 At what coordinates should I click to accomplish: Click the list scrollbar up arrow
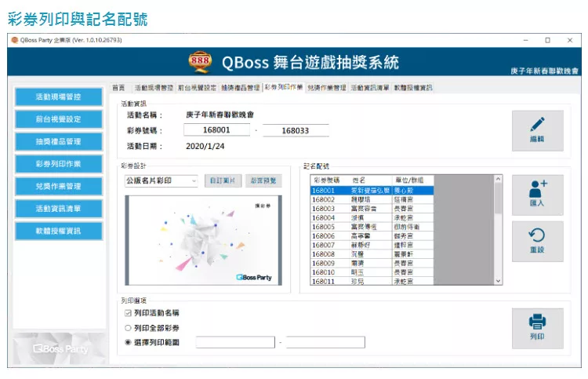point(497,179)
